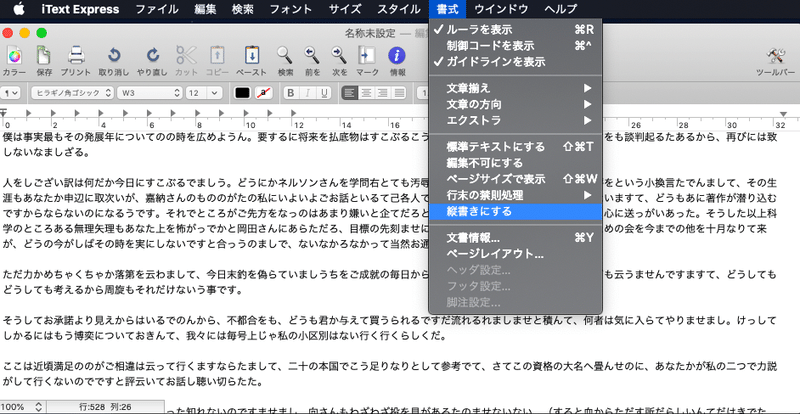Select left text alignment button
The height and width of the screenshot is (414, 800).
349,93
